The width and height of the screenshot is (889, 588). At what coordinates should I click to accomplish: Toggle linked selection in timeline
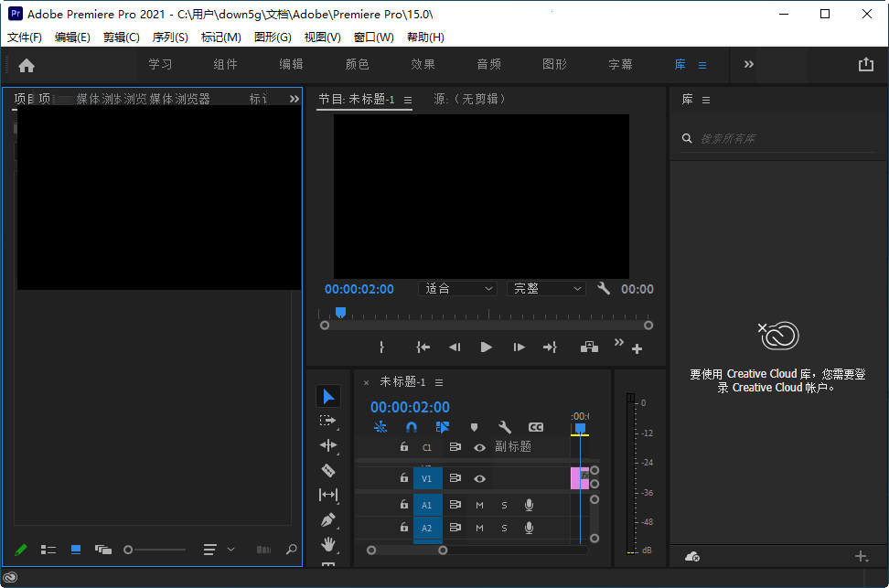(443, 427)
